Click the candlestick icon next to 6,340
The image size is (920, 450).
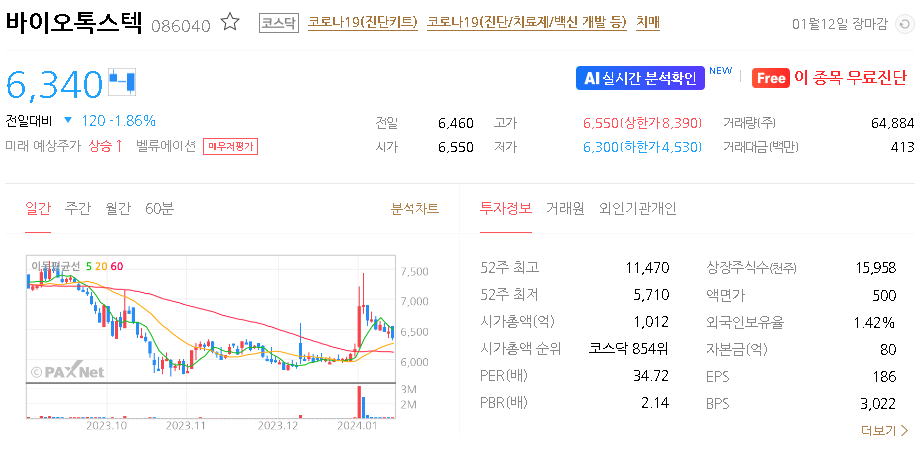[x=122, y=82]
